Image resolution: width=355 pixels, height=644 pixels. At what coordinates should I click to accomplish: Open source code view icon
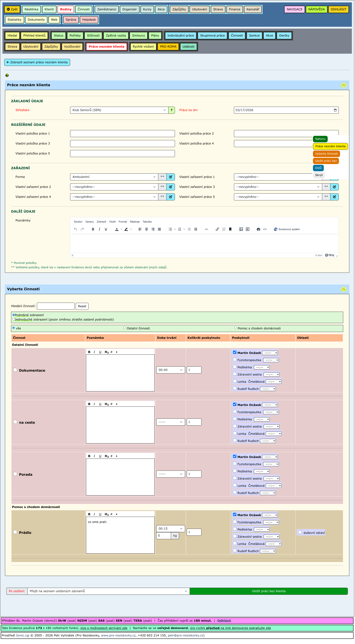[x=265, y=229]
